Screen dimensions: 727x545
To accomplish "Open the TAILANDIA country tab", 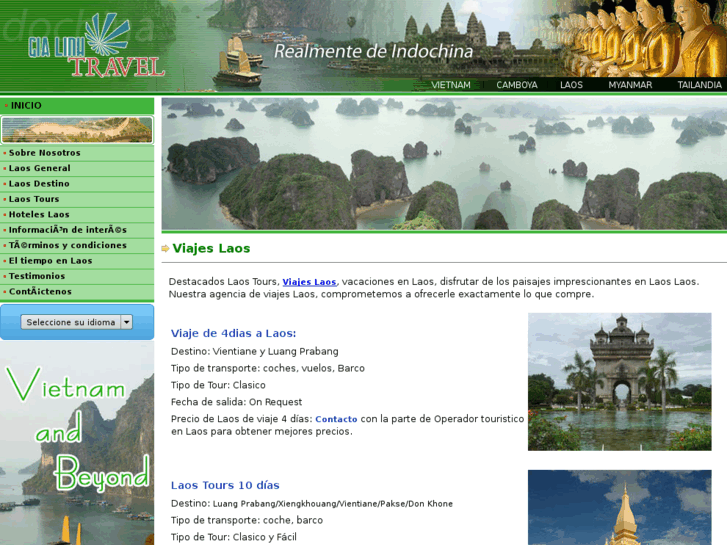I will pos(699,85).
